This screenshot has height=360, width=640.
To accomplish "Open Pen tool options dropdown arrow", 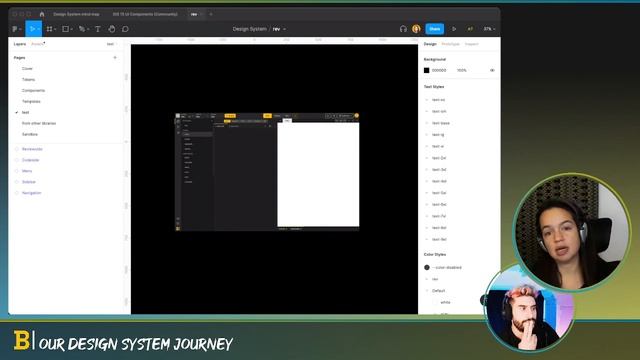I will (88, 29).
